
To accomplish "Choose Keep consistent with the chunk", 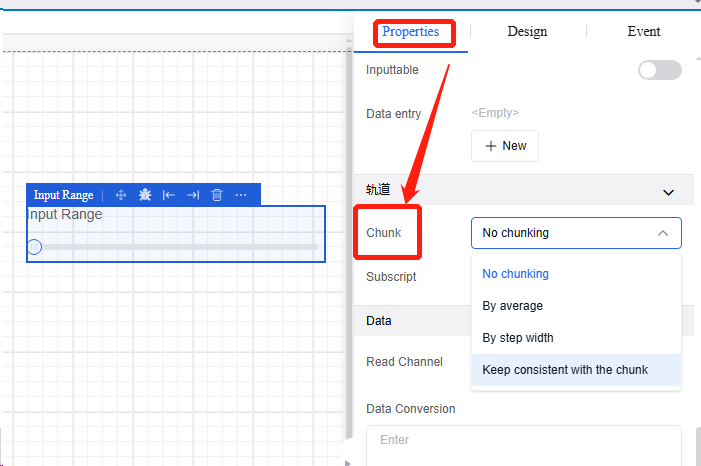I will [576, 370].
